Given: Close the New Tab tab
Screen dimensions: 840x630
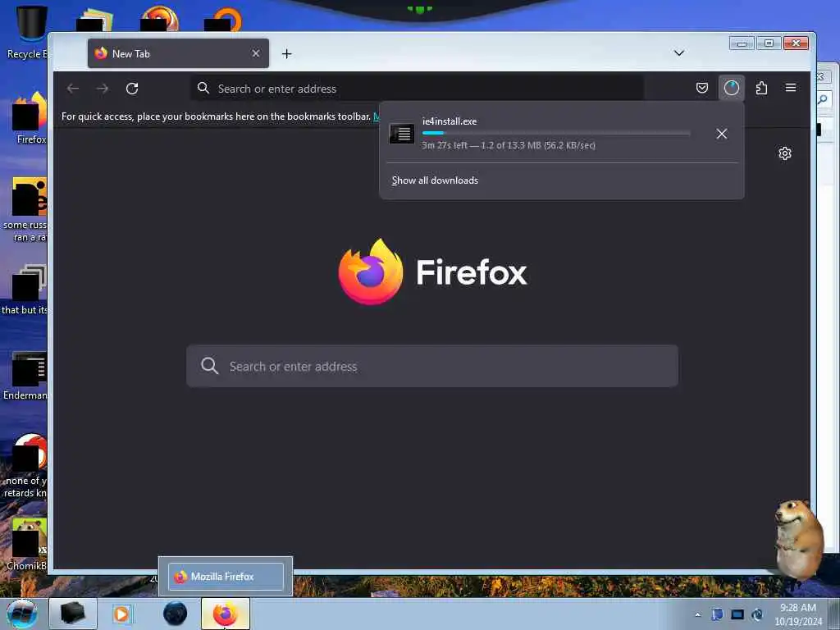Looking at the screenshot, I should [x=256, y=53].
